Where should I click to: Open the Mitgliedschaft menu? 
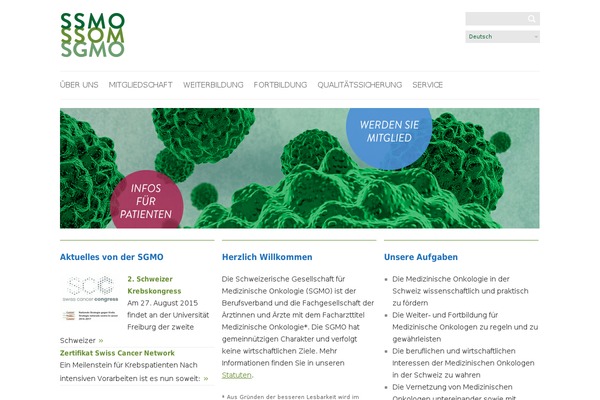pos(140,85)
